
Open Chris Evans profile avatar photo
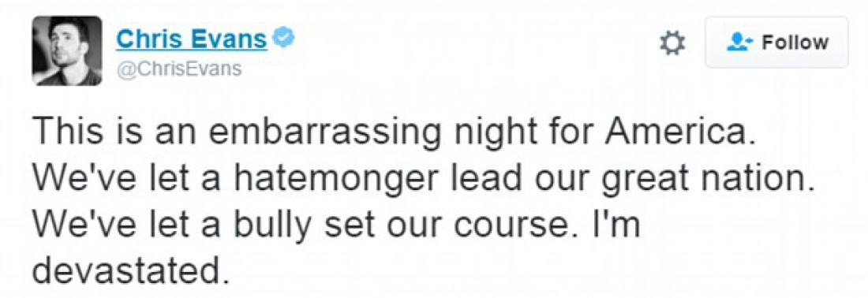[x=66, y=50]
